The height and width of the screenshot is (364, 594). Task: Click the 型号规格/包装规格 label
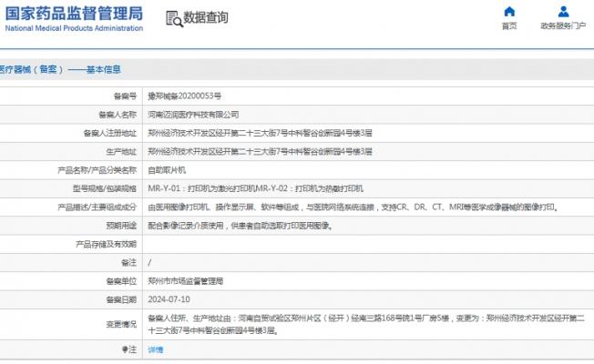105,188
